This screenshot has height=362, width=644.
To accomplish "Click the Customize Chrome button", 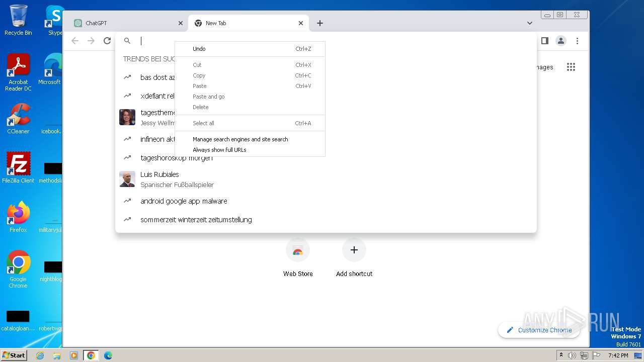I will (x=539, y=330).
